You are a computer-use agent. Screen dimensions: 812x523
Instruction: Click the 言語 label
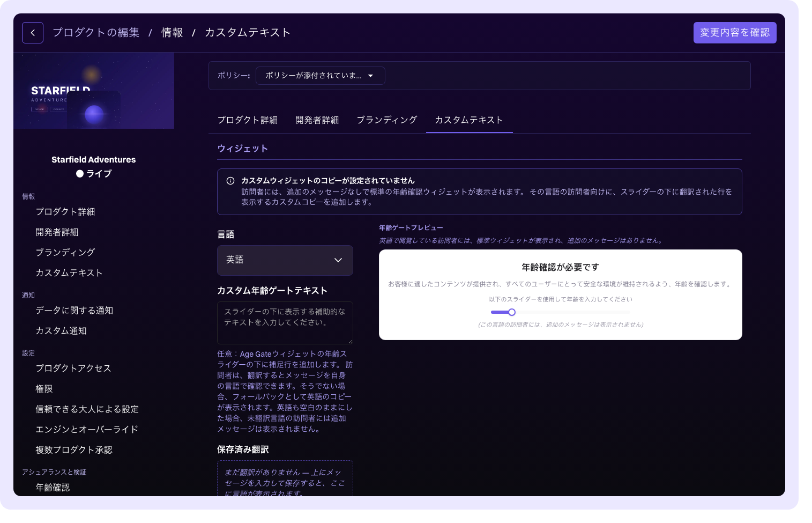(x=226, y=234)
